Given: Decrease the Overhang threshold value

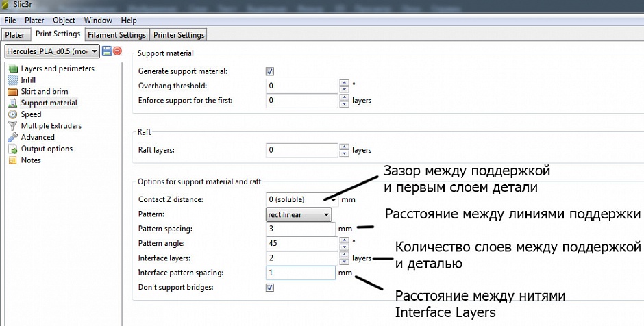Looking at the screenshot, I should click(x=344, y=90).
